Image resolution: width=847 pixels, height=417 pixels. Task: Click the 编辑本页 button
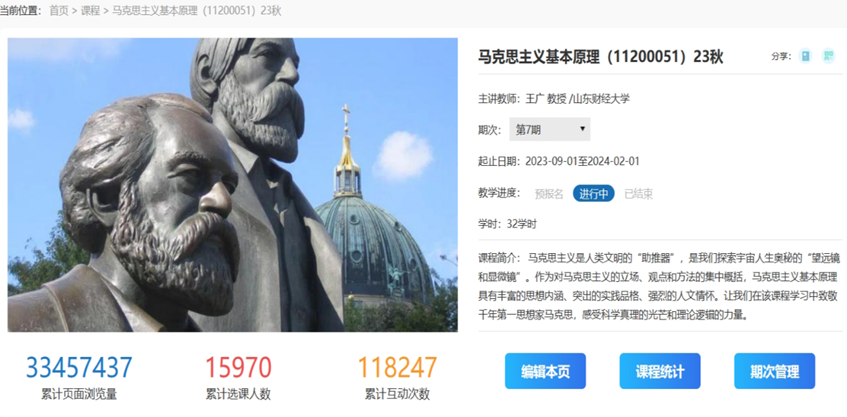point(545,371)
